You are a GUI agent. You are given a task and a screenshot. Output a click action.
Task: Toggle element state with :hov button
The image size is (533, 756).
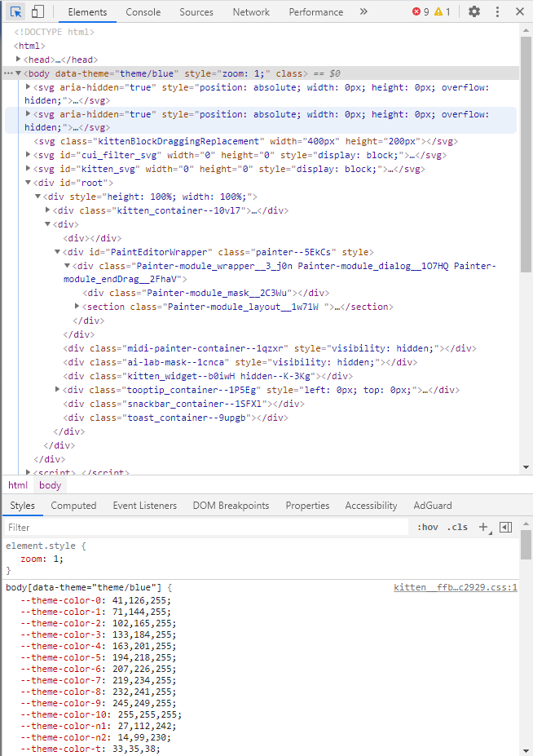point(428,527)
